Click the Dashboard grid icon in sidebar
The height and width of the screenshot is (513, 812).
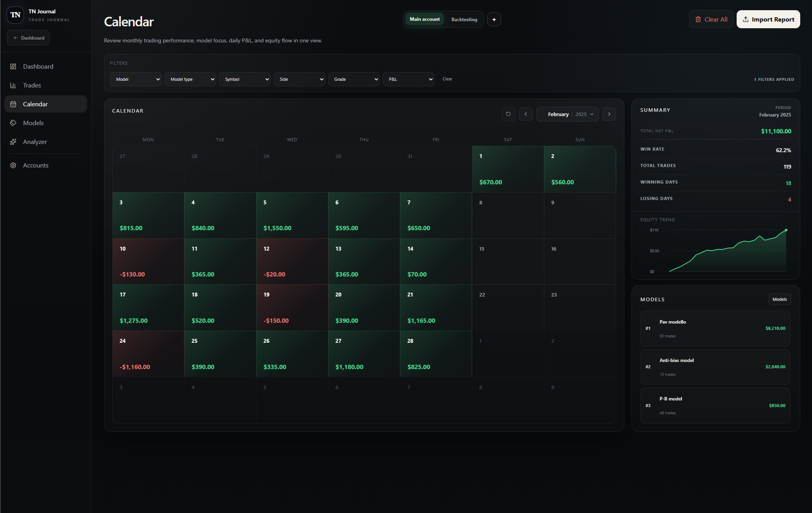[x=13, y=67]
